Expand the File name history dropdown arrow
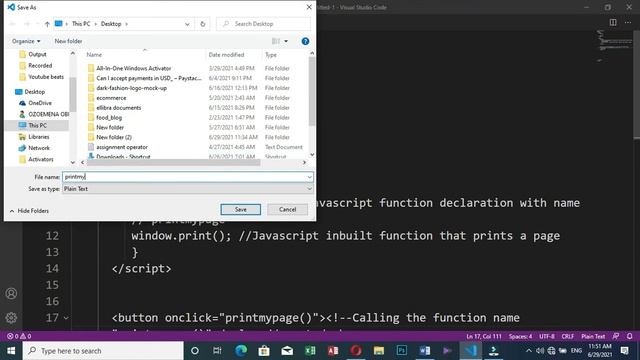Screen dimensions: 640x360 (309, 177)
